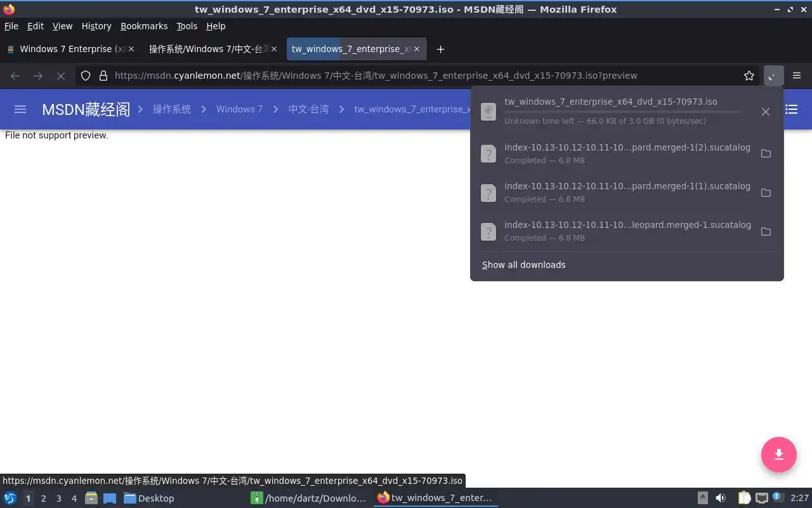Cancel the ISO download
This screenshot has height=508, width=812.
(766, 112)
